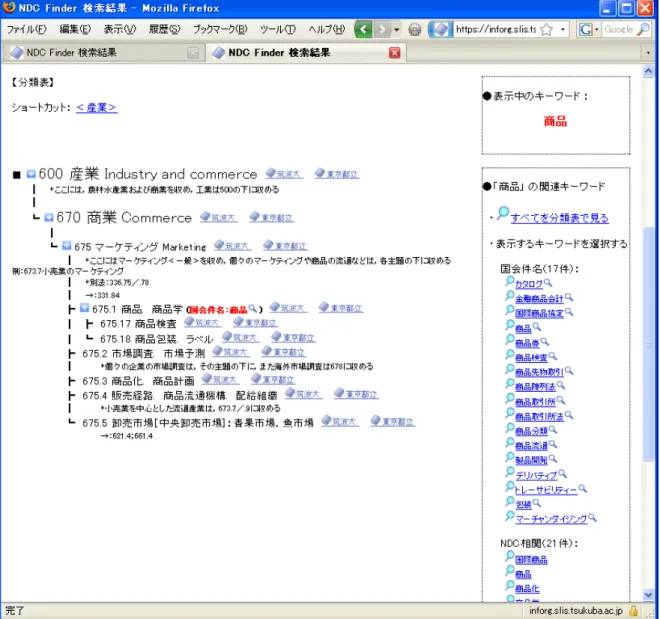Screen dimensions: 660x619
Task: Open the ヘルプ(H) menu
Action: [x=326, y=29]
